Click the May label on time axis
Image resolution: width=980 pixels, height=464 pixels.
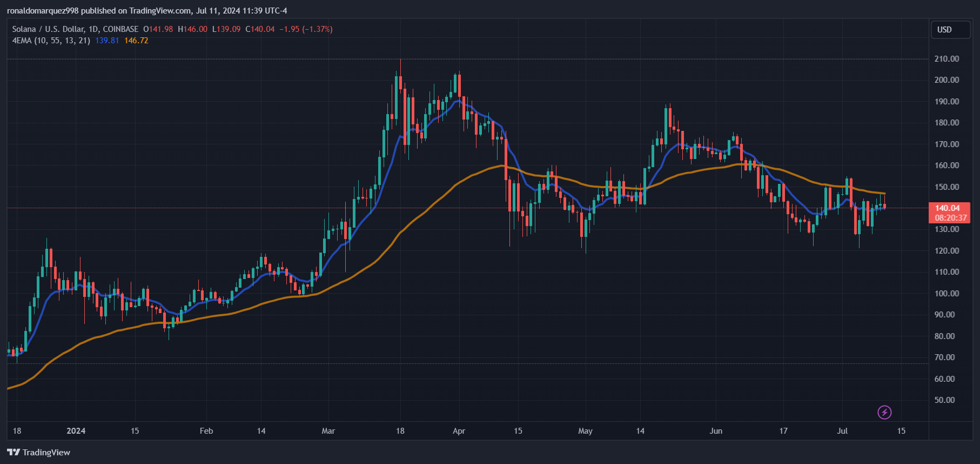click(x=585, y=431)
